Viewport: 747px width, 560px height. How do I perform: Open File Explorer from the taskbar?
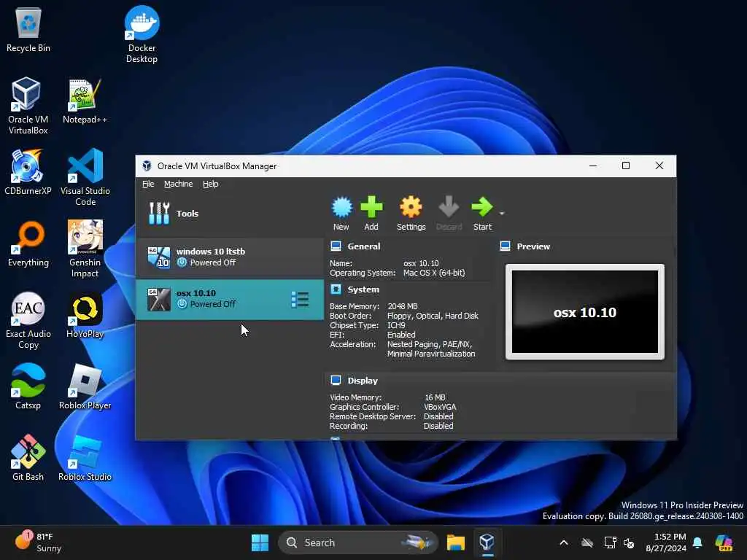(455, 542)
